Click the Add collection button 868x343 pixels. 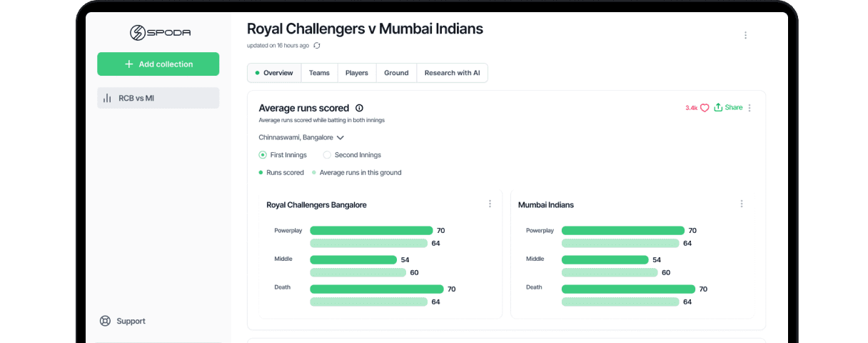coord(158,64)
